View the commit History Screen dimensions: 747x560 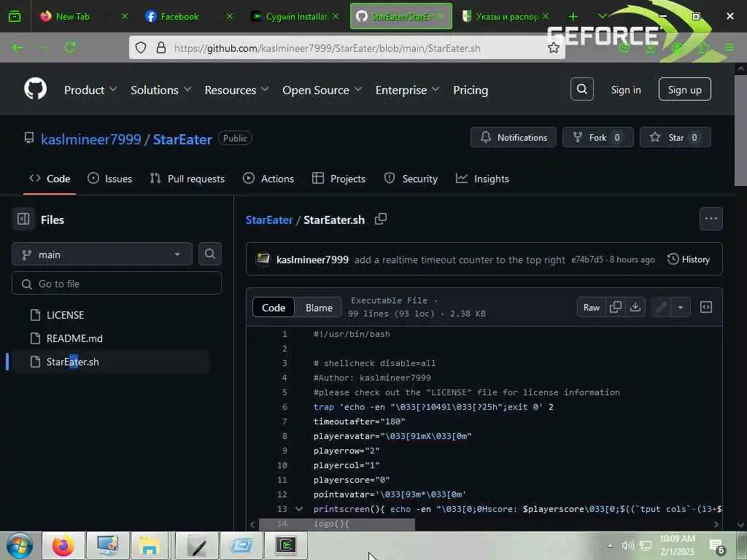point(689,259)
